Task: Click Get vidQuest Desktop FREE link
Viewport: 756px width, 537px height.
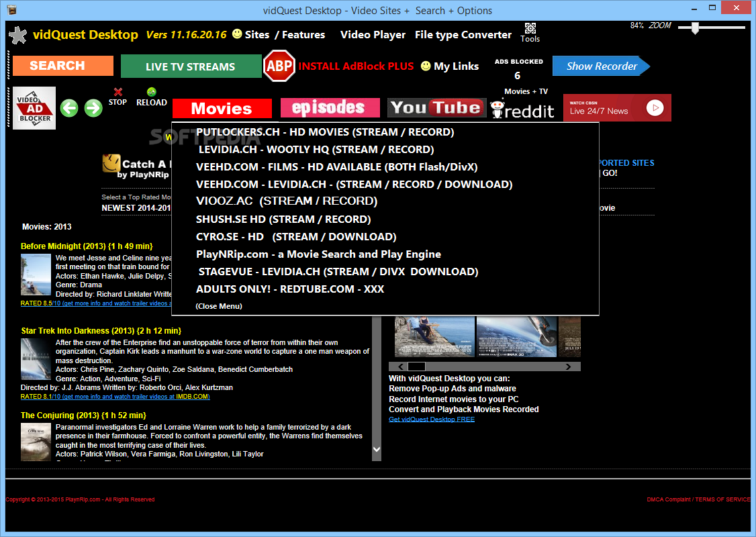Action: tap(432, 420)
